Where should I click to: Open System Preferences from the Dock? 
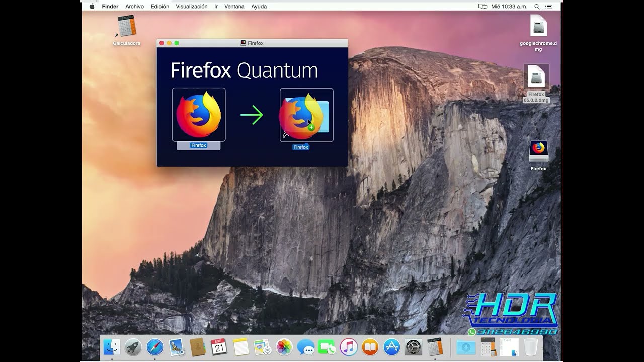(413, 347)
